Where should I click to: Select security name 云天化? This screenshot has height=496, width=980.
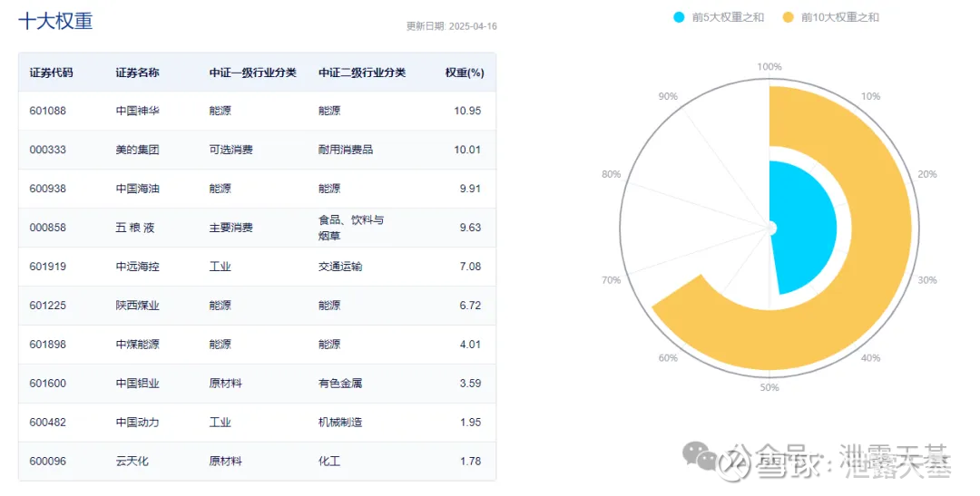[132, 461]
